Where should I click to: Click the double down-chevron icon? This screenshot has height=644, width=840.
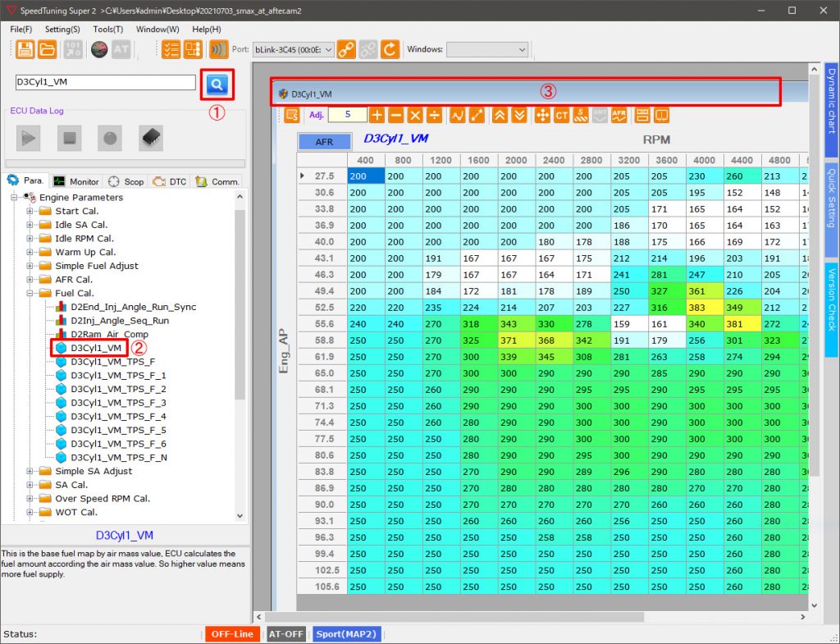(x=519, y=115)
